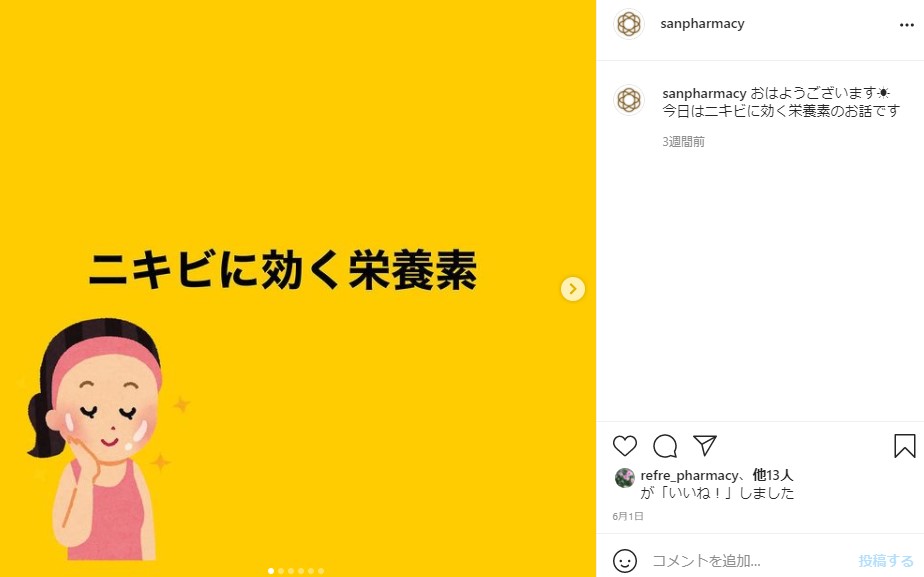924x577 pixels.
Task: Open emoji picker smiley icon
Action: [x=625, y=560]
